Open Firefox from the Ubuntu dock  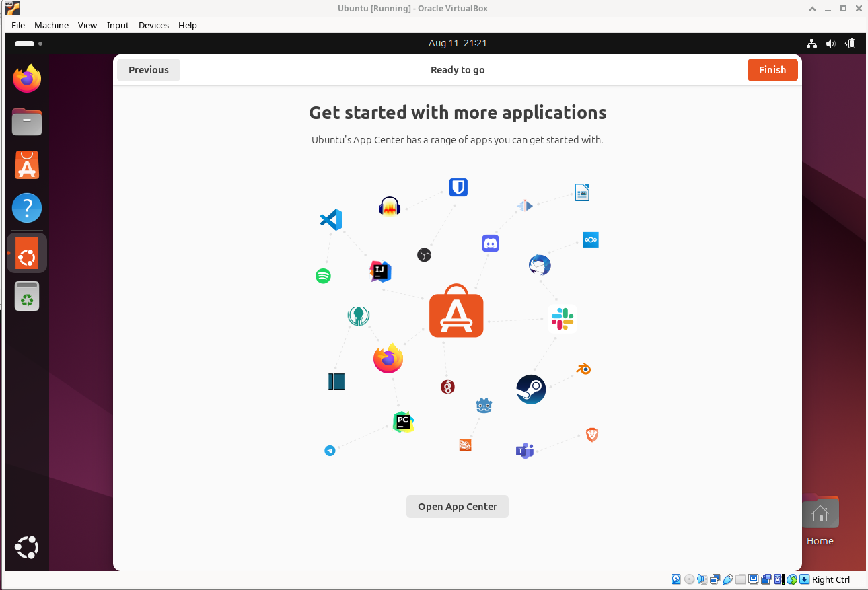tap(27, 79)
